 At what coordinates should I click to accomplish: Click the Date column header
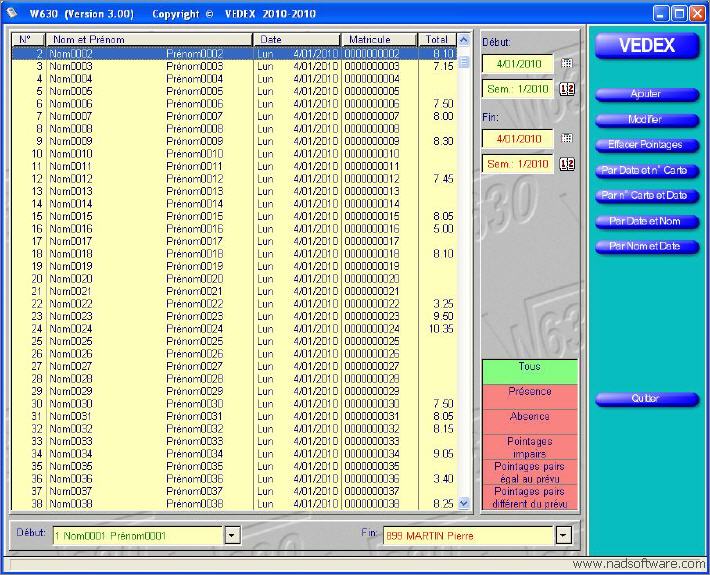click(297, 39)
